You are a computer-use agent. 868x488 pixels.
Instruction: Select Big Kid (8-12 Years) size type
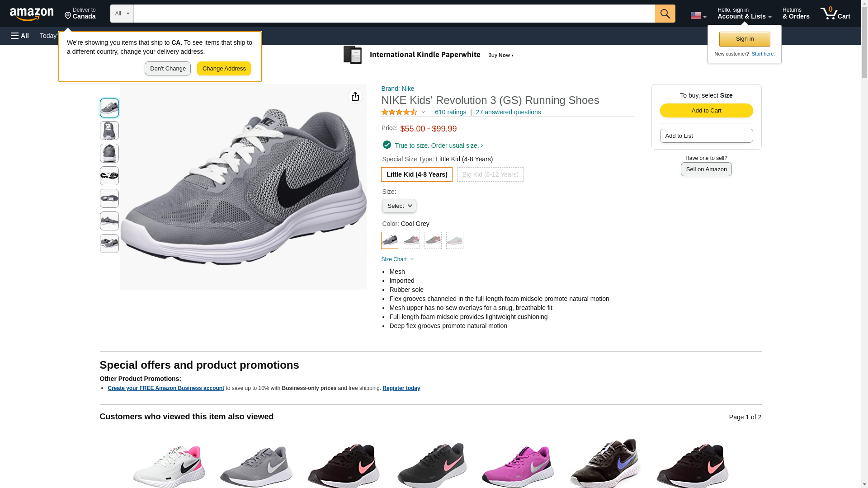[x=490, y=174]
